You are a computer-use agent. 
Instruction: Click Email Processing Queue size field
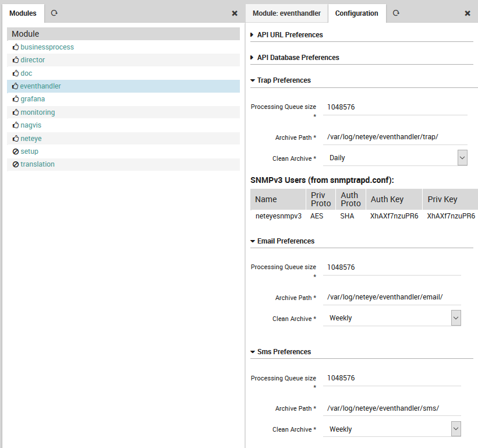pos(392,267)
